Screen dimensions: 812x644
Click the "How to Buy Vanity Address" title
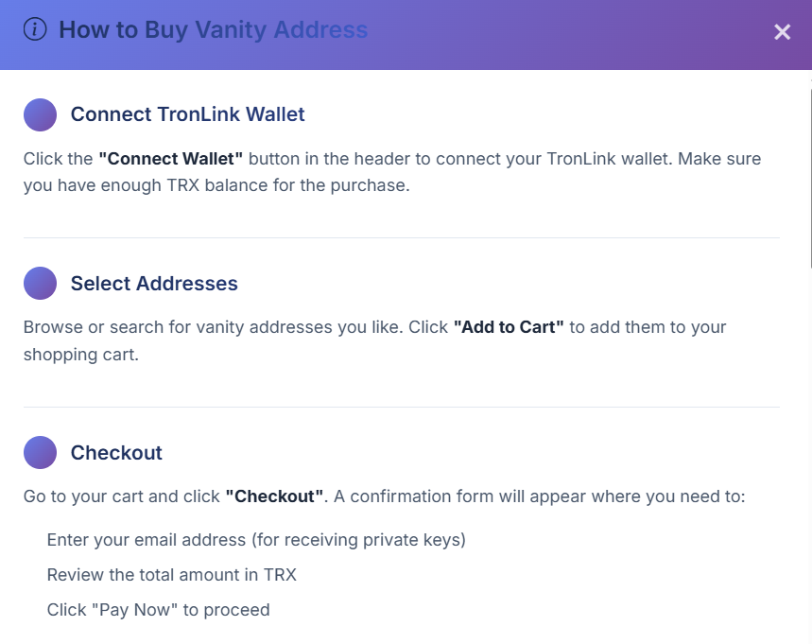point(213,30)
